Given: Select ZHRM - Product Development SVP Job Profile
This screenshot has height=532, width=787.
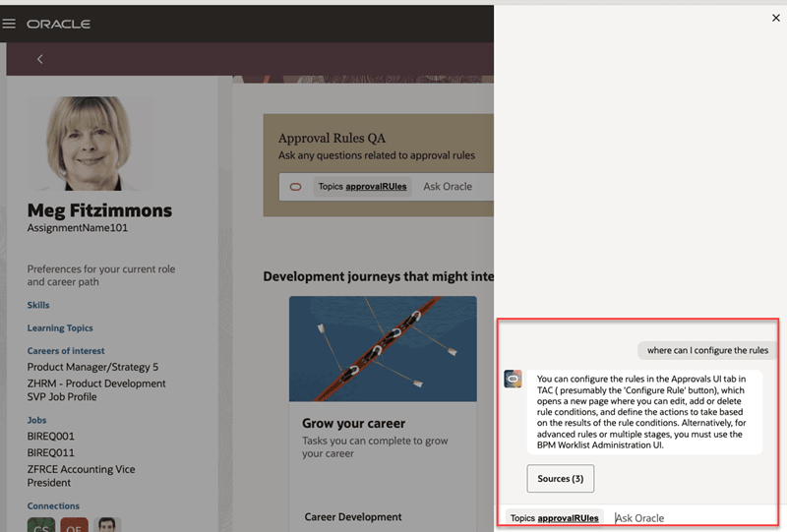Looking at the screenshot, I should pyautogui.click(x=96, y=390).
